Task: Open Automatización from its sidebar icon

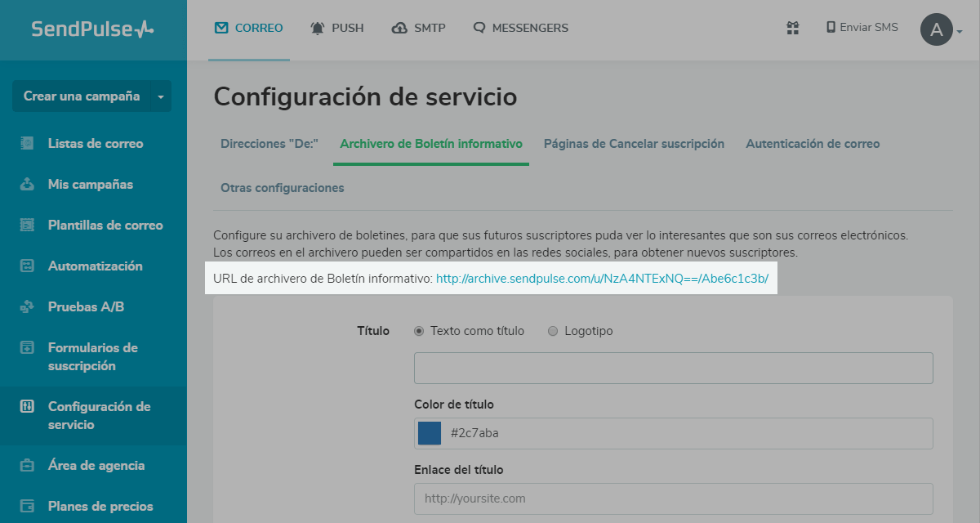Action: click(27, 266)
